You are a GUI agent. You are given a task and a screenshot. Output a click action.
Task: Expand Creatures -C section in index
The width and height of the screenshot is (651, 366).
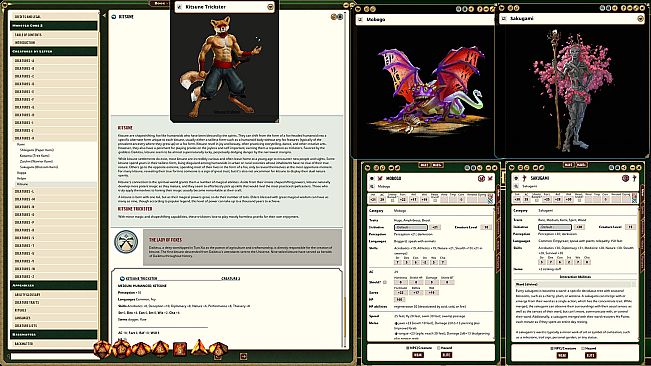pos(54,76)
